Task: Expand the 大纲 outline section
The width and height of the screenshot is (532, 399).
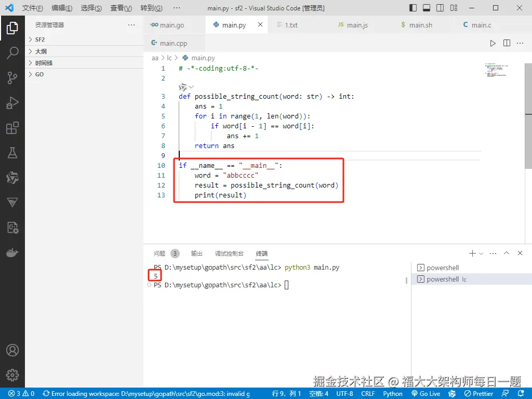Action: point(84,51)
